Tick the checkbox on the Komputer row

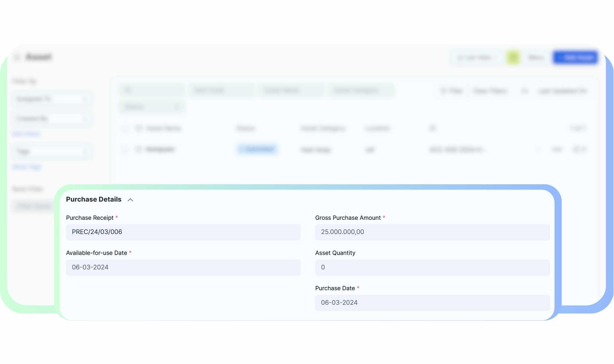tap(125, 149)
